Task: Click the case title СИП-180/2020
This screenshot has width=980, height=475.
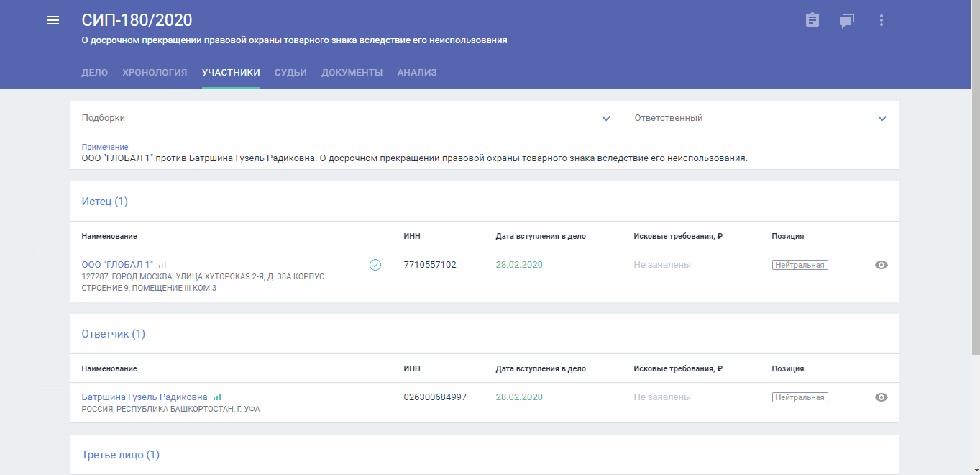Action: 137,20
